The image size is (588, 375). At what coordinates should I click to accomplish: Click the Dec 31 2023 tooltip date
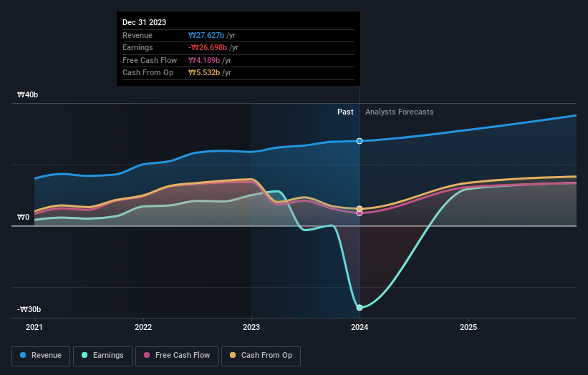pyautogui.click(x=145, y=22)
